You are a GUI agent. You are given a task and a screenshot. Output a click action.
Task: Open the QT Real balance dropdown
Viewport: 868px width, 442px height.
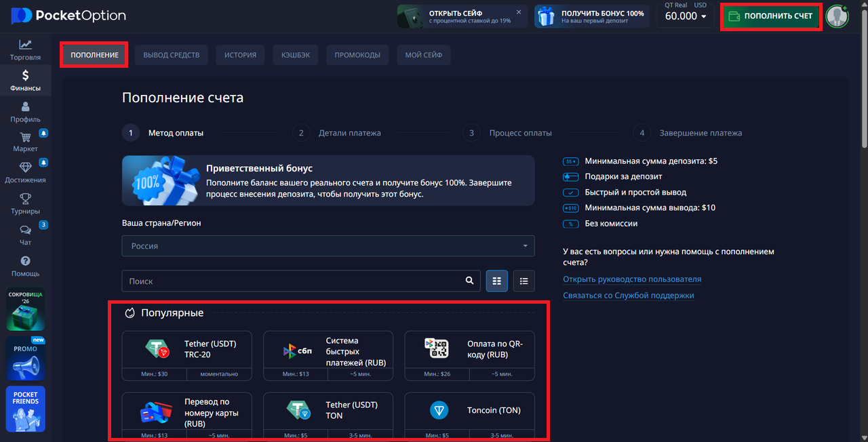tap(686, 16)
